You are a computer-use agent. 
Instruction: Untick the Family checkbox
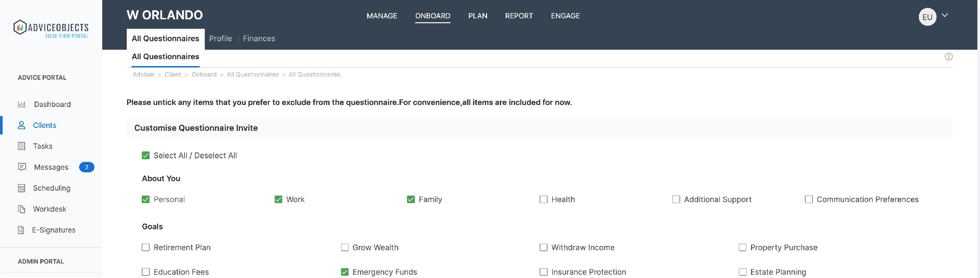click(411, 199)
